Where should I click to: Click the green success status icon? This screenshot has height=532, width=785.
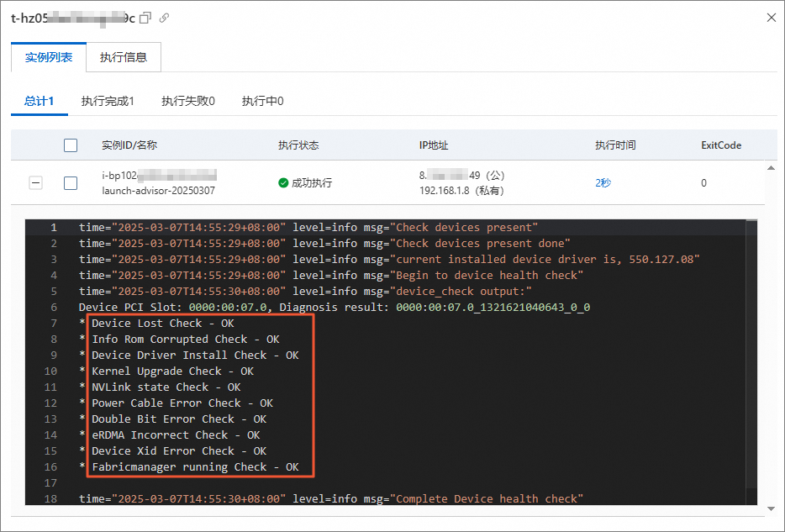click(283, 182)
